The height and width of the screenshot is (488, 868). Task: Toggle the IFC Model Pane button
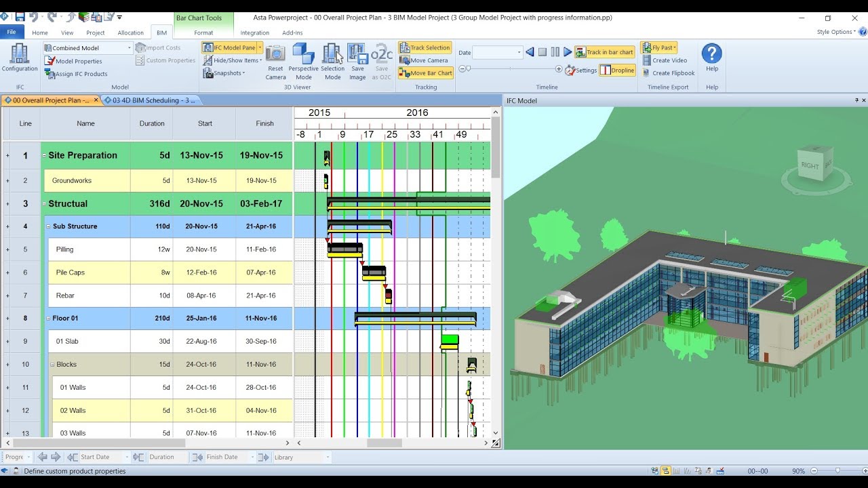[x=229, y=47]
